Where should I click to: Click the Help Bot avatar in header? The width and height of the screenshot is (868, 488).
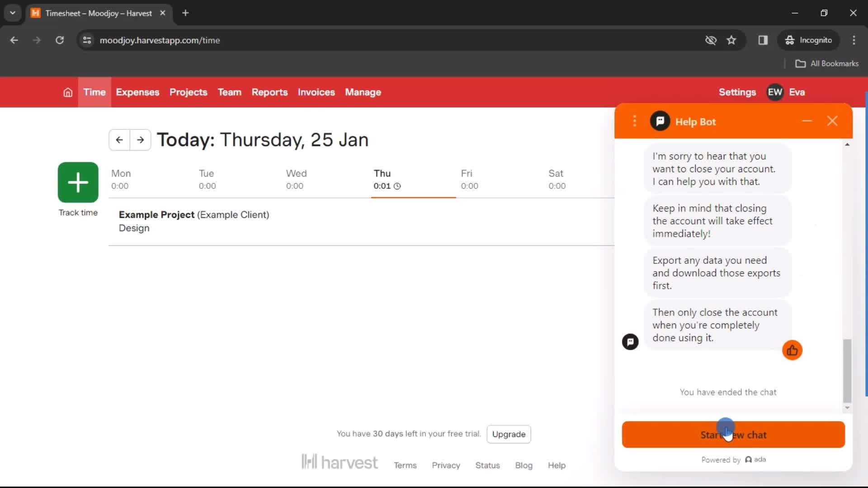pyautogui.click(x=660, y=121)
